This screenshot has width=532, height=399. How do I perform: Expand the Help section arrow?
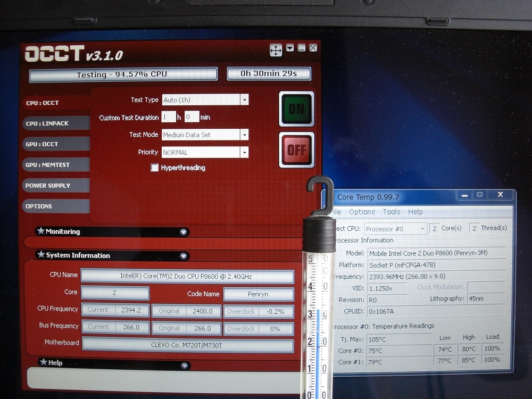pos(185,365)
